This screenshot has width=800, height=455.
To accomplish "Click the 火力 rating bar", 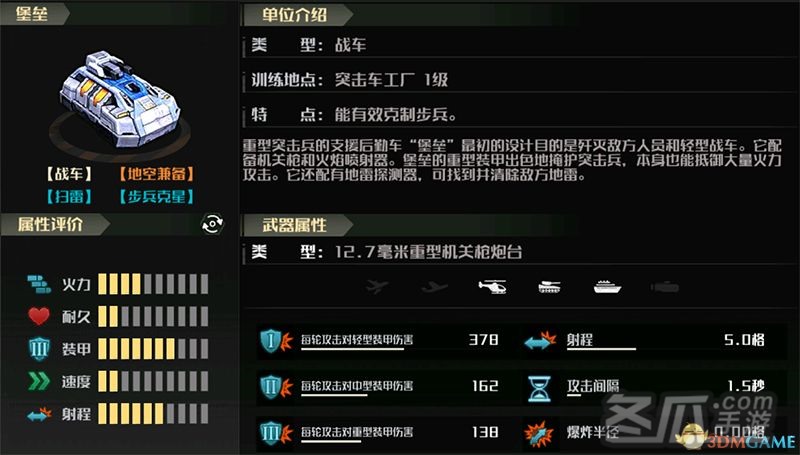I will pyautogui.click(x=153, y=284).
